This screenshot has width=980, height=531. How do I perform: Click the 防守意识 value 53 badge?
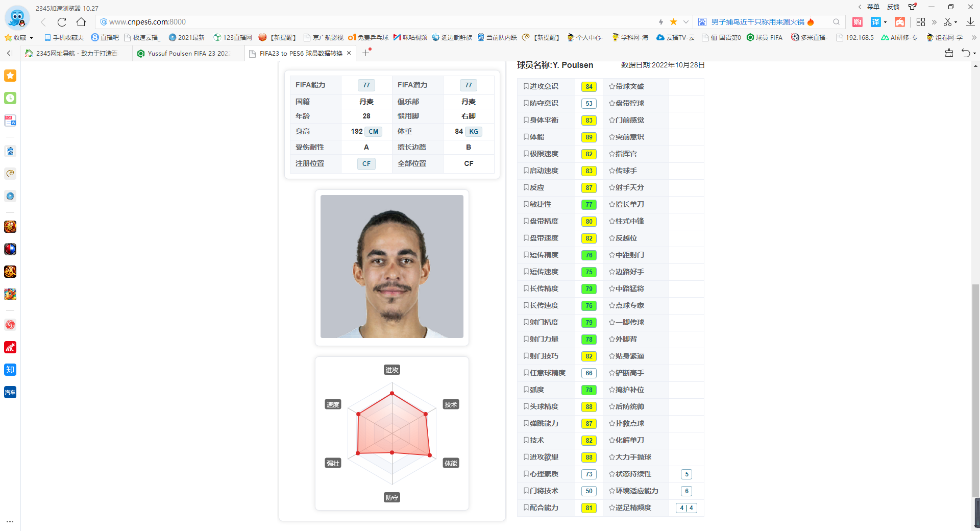(589, 104)
